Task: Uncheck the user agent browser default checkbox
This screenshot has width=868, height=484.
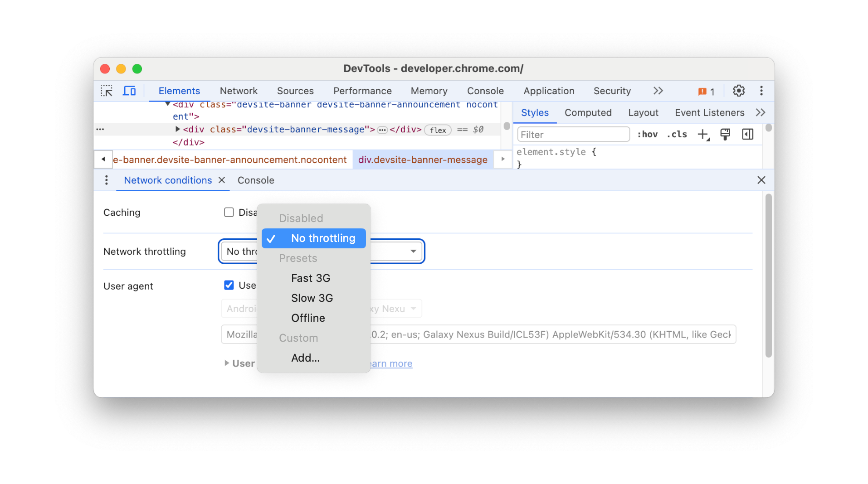Action: 229,285
